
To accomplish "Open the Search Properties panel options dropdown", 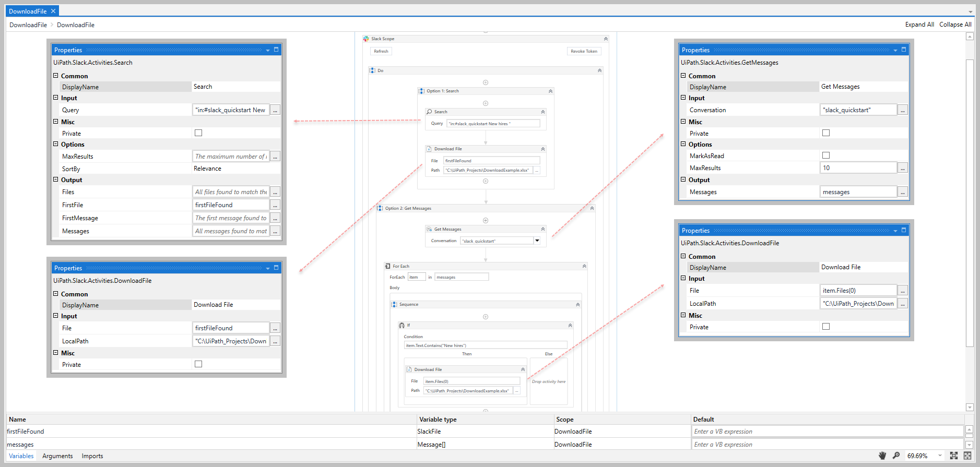I will (x=268, y=50).
